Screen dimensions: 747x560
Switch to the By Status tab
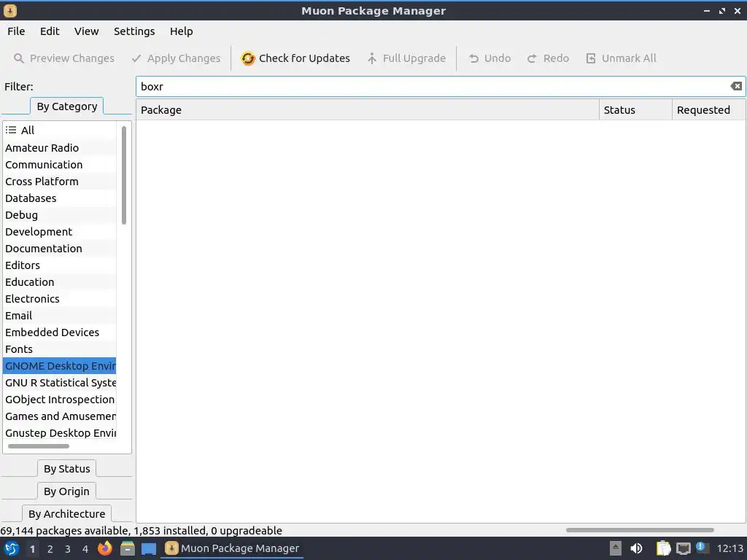(x=66, y=469)
